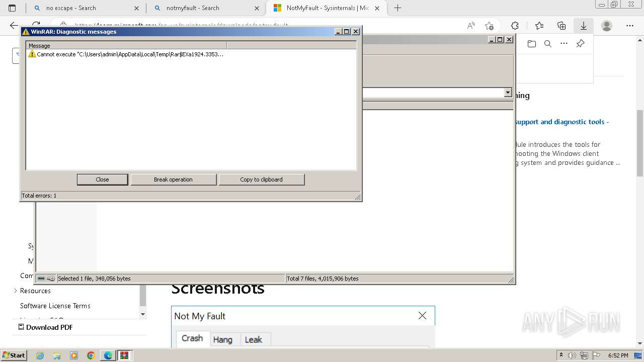Click the Message column header
Screen dimensions: 644x362
[x=126, y=45]
